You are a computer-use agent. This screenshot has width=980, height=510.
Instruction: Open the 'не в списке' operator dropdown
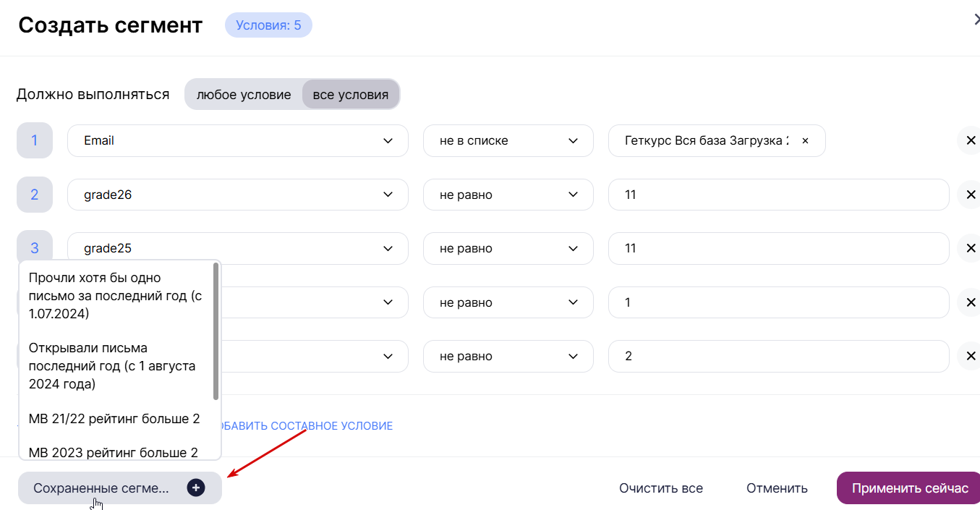pos(508,140)
